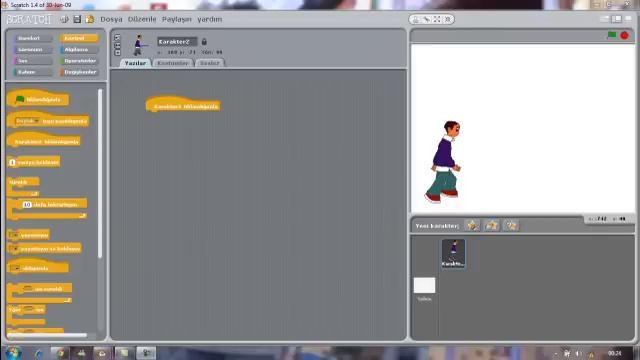Switch to presentation mode
This screenshot has width=640, height=360.
coord(628,19)
